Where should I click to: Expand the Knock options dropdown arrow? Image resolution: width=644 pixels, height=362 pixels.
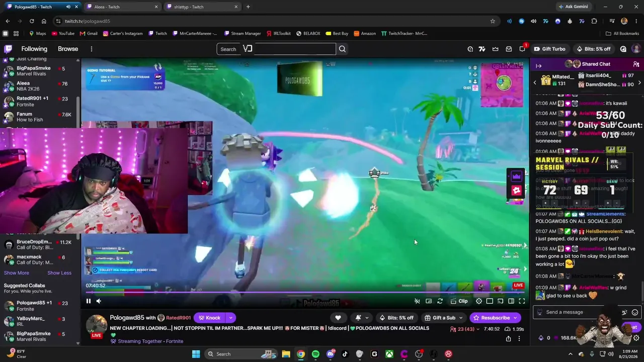click(x=230, y=318)
